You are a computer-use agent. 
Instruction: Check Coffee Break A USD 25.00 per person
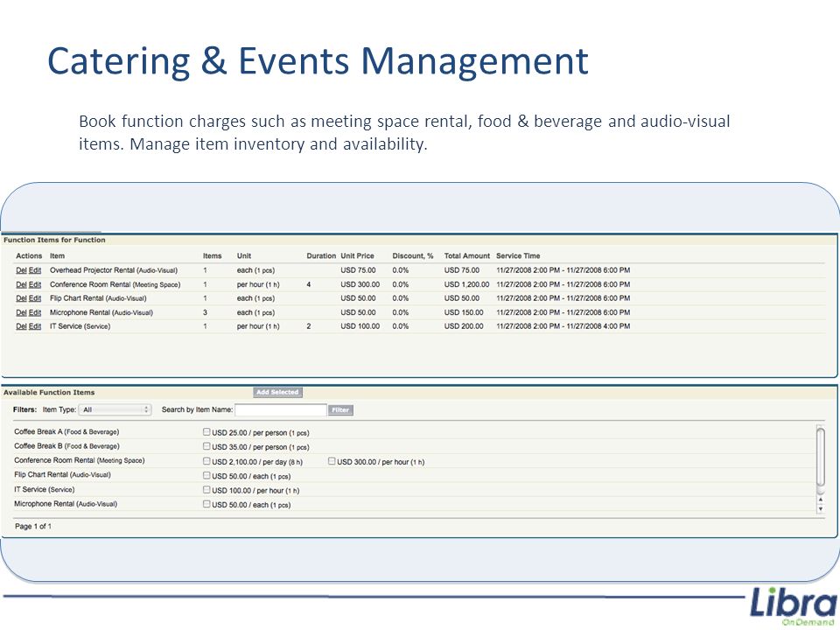tap(206, 431)
